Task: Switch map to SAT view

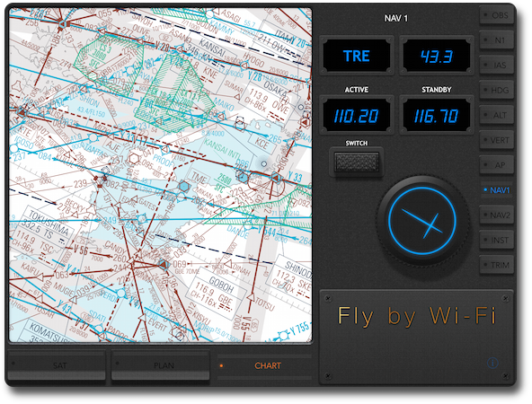Action: [x=57, y=365]
